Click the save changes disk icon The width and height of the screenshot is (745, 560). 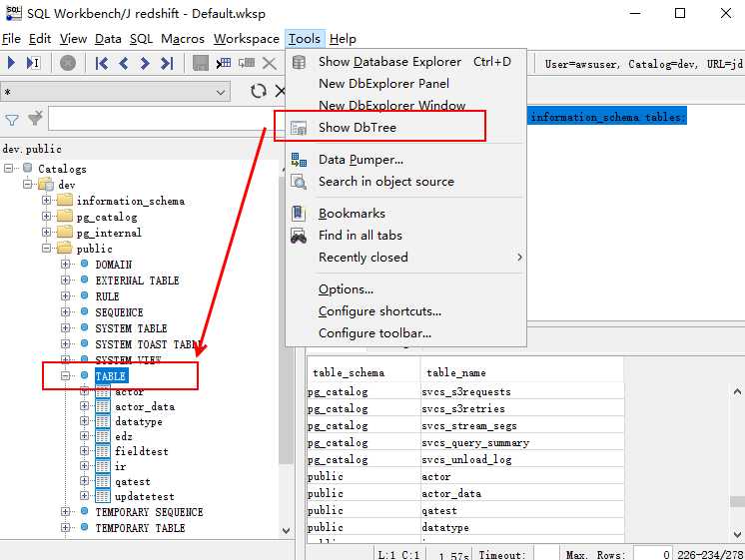(201, 63)
